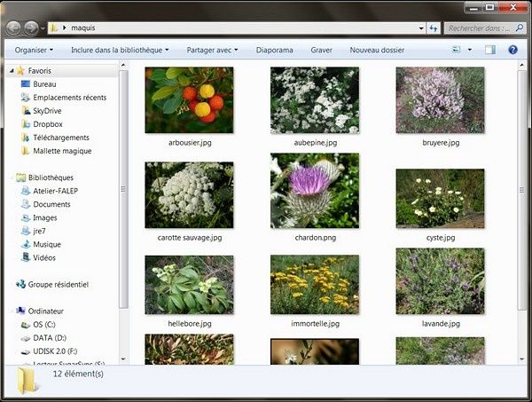The image size is (532, 402).
Task: Open the Organiser menu
Action: click(x=34, y=50)
